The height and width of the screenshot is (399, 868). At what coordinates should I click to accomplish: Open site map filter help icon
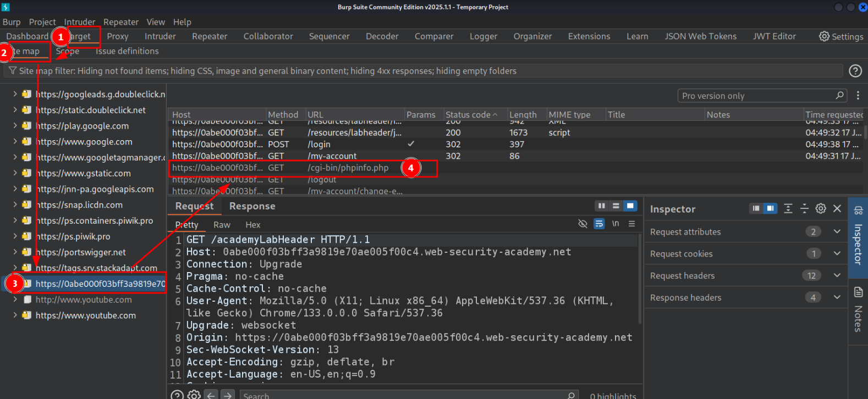(x=855, y=71)
